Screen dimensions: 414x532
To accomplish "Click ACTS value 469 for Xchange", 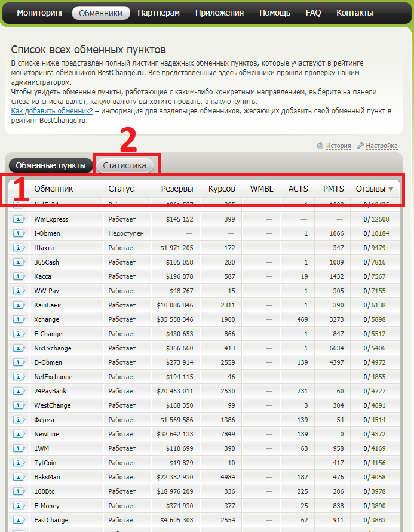I will tap(302, 319).
